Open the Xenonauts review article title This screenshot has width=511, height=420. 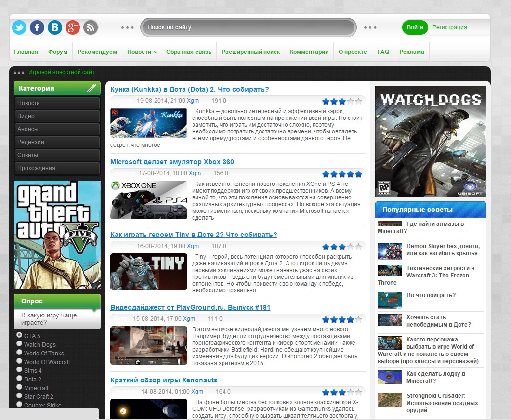(164, 380)
